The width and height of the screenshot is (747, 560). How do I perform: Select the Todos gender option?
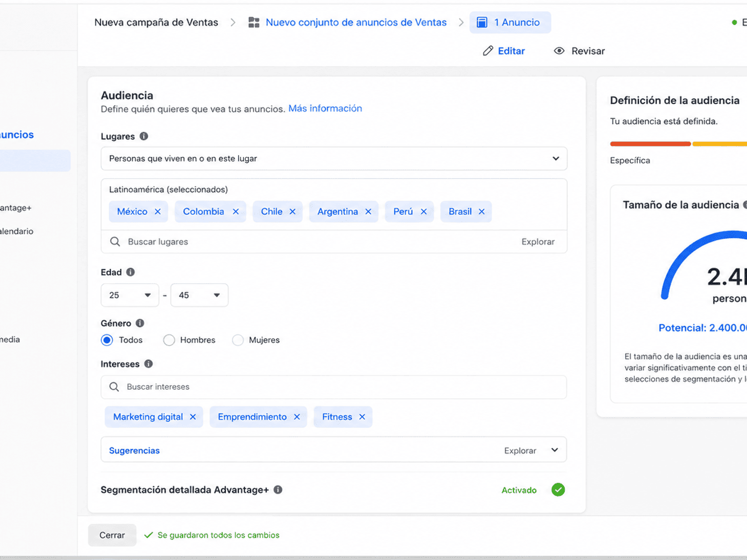tap(107, 340)
